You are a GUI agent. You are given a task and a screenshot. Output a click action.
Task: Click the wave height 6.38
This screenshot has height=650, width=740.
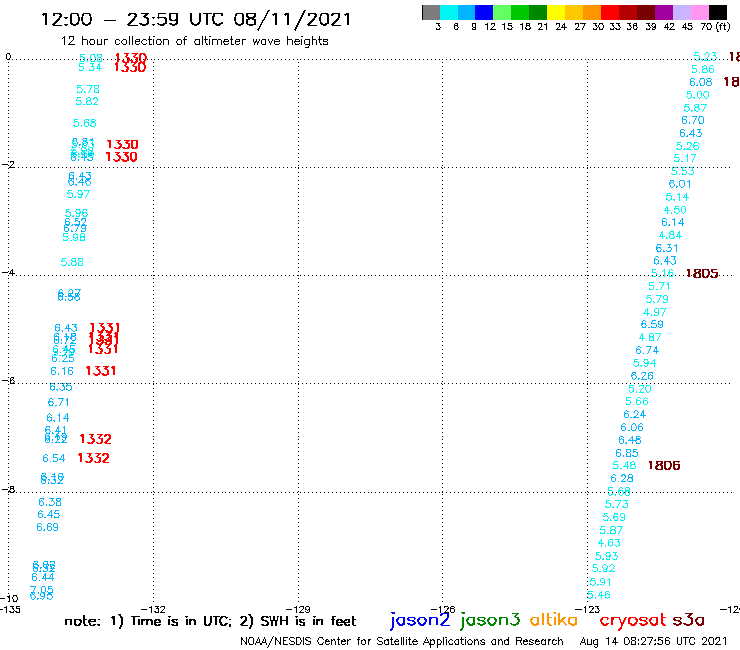pos(50,502)
